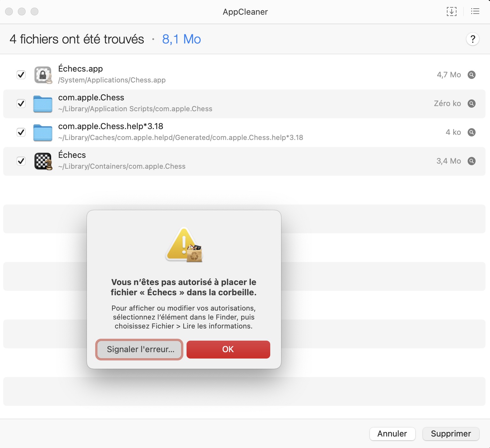Reveal Containers Échecs item via magnifier icon

coord(471,161)
